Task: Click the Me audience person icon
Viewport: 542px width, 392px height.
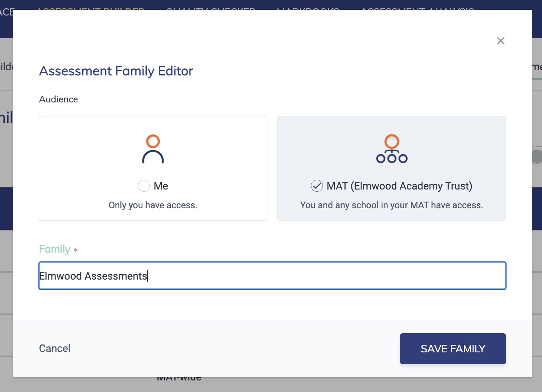Action: pyautogui.click(x=153, y=149)
